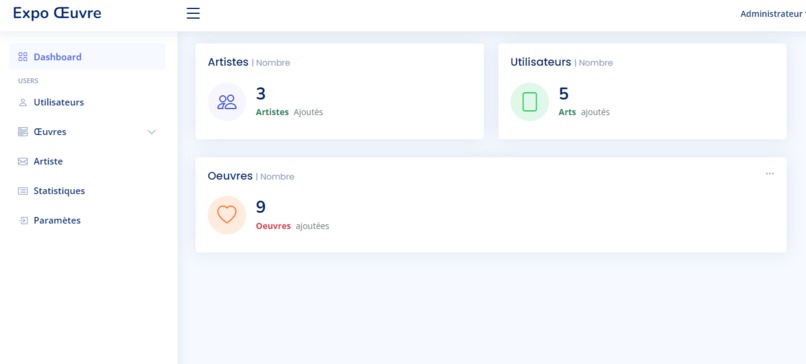This screenshot has height=364, width=806.
Task: Click the layout icon beside Œuvres
Action: pos(23,132)
